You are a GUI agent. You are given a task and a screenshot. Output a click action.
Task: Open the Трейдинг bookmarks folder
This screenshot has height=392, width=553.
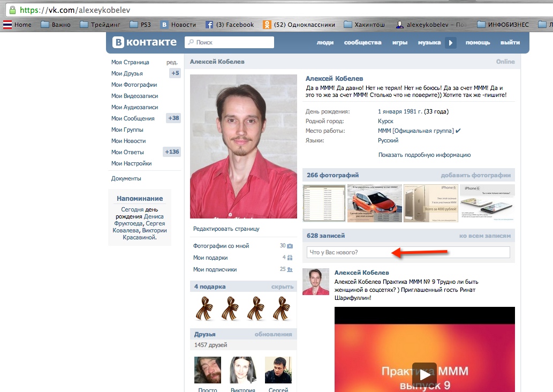point(100,25)
